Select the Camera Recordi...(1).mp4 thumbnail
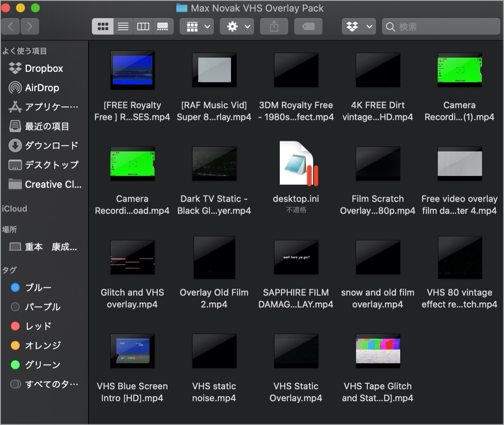504x425 pixels. click(x=459, y=70)
